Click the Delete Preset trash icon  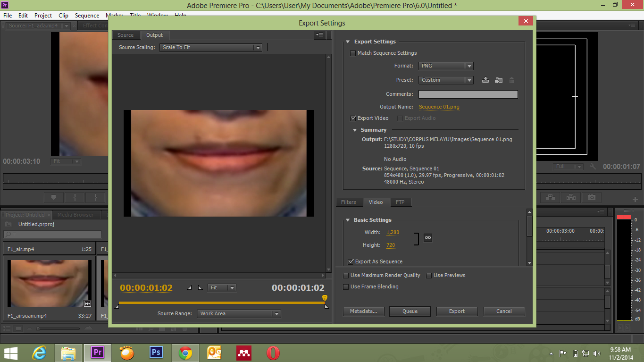512,80
